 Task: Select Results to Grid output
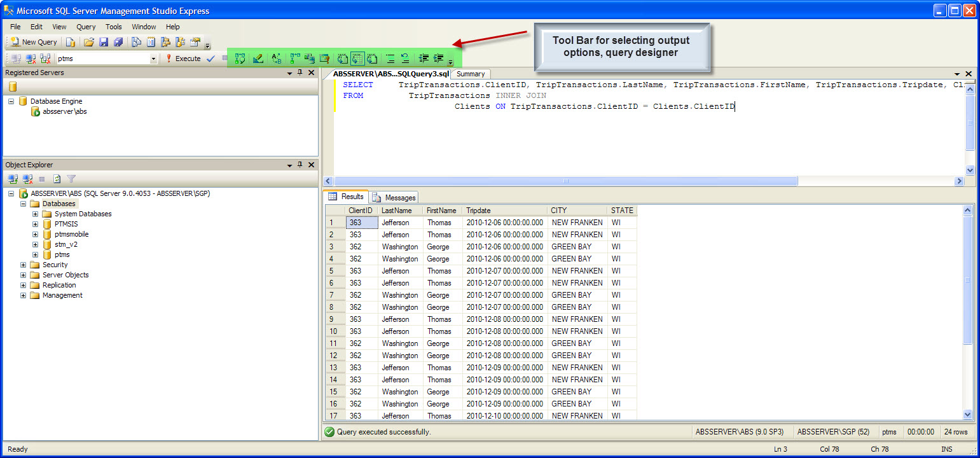(357, 59)
